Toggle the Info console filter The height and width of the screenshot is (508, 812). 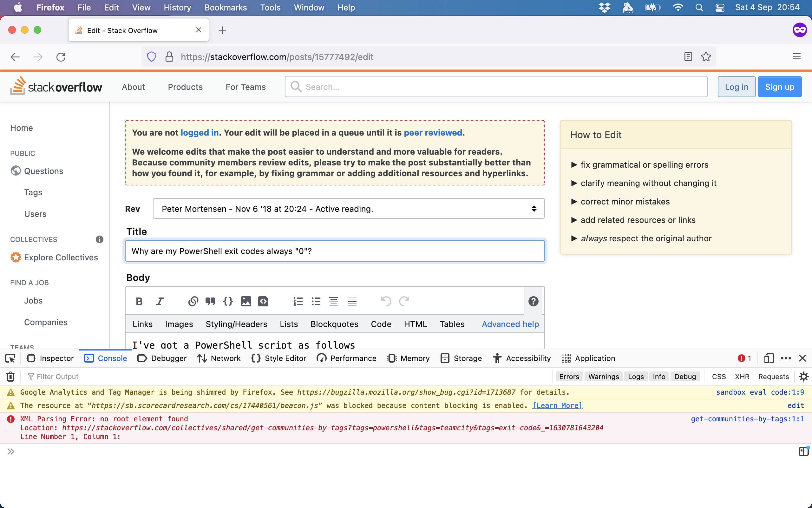click(659, 377)
